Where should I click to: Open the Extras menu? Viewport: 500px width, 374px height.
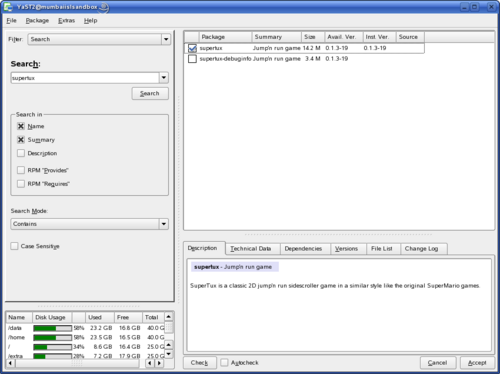(67, 21)
